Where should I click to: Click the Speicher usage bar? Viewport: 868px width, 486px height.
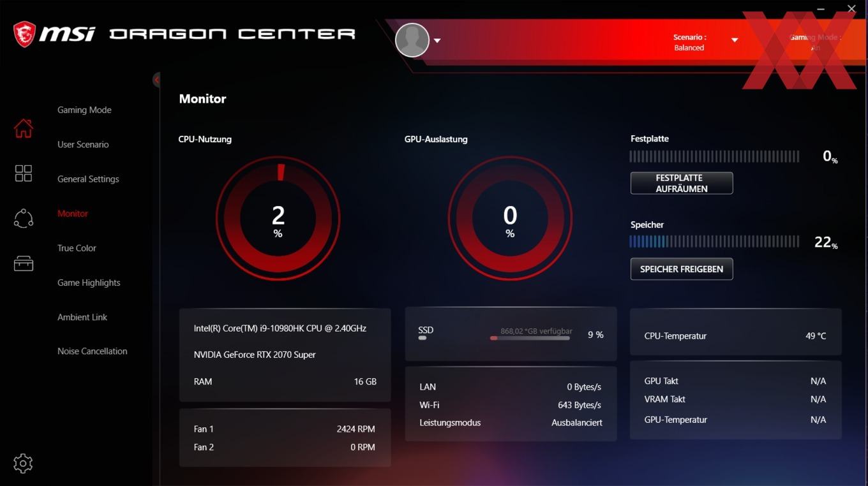pos(714,242)
